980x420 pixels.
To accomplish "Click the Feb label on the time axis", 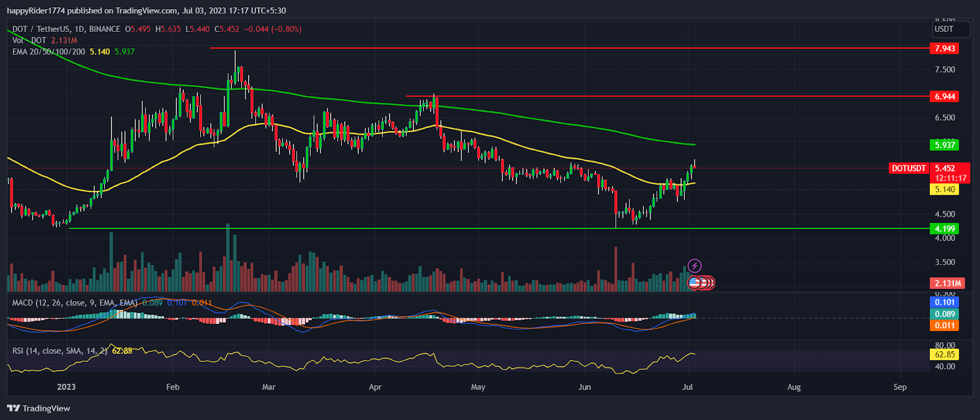I will pyautogui.click(x=173, y=387).
